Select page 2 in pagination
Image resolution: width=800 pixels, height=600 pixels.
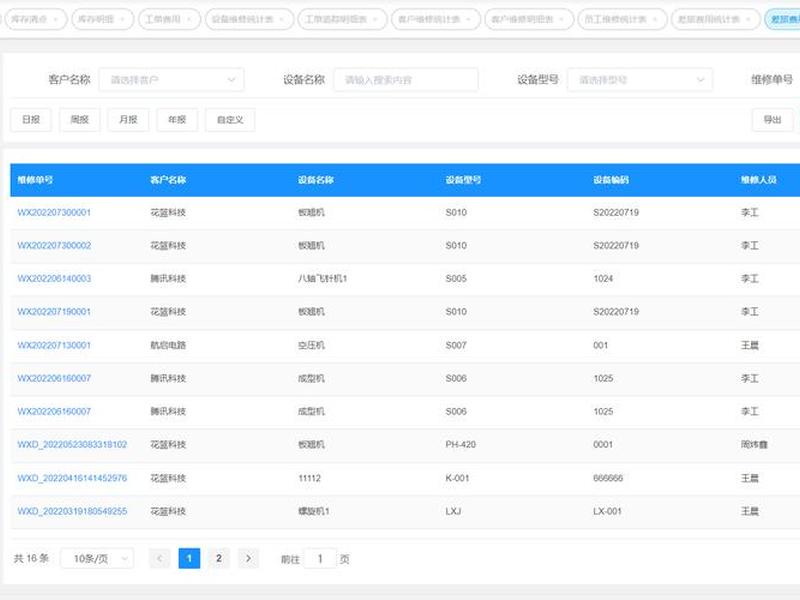[x=219, y=558]
